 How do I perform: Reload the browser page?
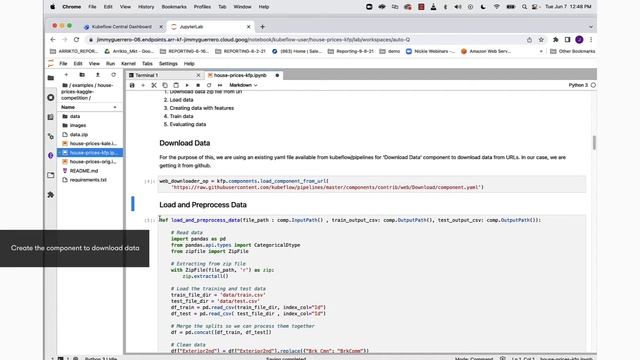(x=76, y=40)
